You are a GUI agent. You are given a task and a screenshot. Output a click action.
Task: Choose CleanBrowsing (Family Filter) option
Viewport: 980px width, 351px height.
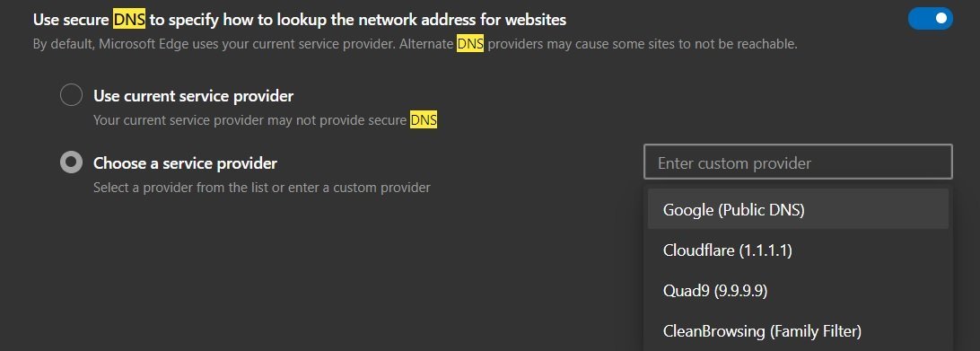click(798, 330)
